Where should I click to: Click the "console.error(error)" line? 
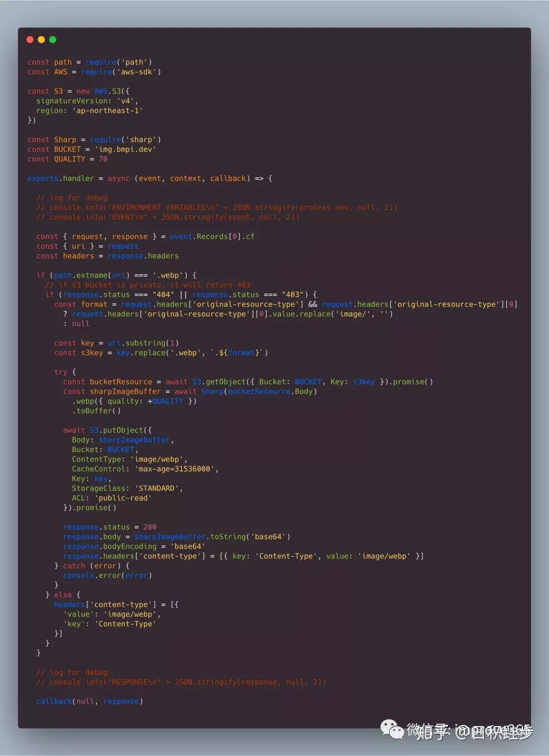tap(107, 576)
